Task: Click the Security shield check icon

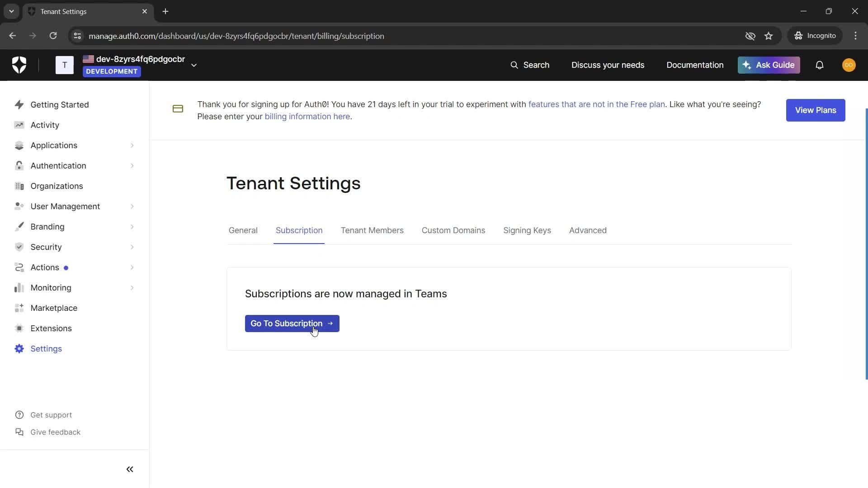Action: (x=19, y=247)
